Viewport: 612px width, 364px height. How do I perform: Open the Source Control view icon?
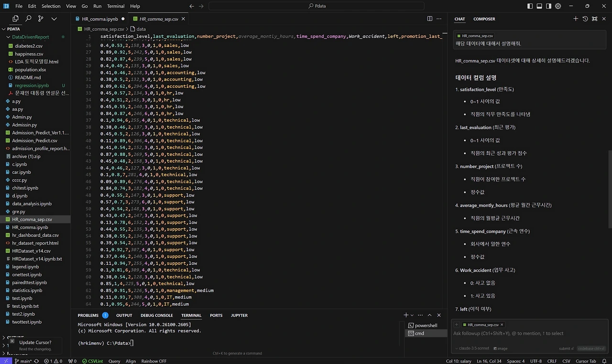[x=41, y=19]
